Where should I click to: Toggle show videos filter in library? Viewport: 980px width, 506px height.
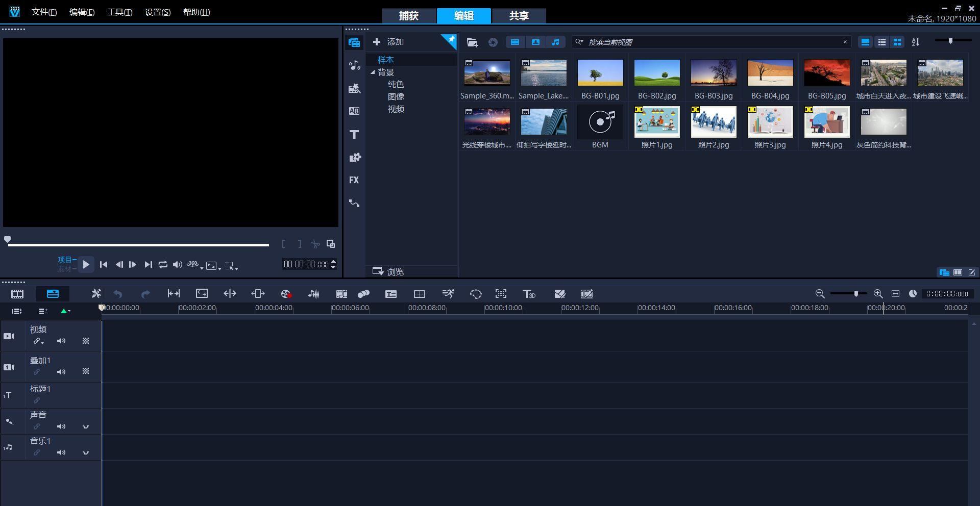[515, 42]
